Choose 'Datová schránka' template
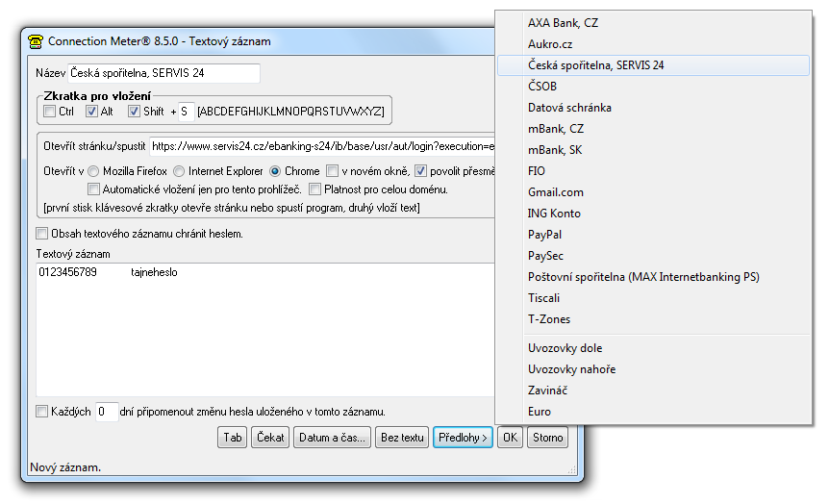This screenshot has width=829, height=504. coord(653,108)
